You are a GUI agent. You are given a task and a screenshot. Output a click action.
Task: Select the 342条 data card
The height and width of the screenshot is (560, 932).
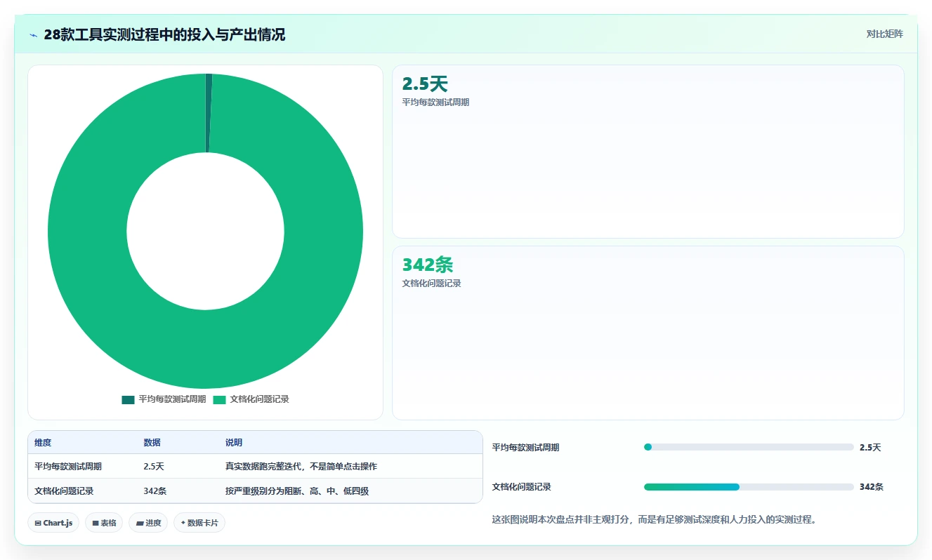click(648, 333)
